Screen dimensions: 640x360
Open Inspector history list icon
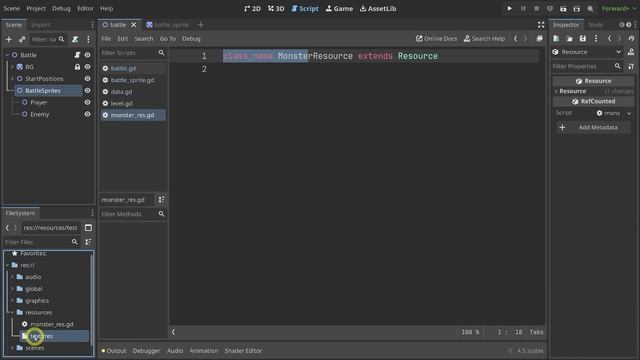[x=631, y=38]
